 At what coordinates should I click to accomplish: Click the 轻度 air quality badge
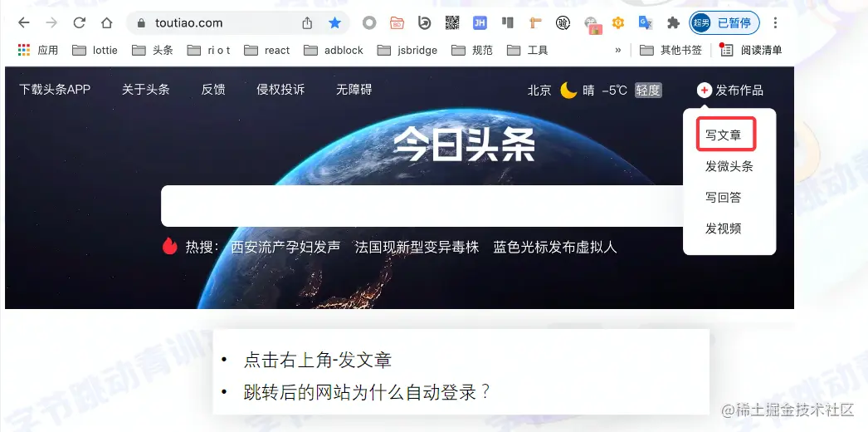pos(648,91)
